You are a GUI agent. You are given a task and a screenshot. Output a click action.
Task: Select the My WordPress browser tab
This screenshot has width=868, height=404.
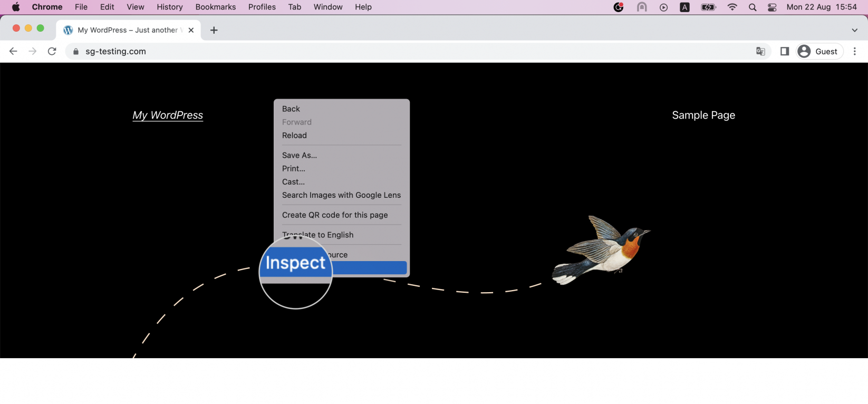(x=129, y=30)
